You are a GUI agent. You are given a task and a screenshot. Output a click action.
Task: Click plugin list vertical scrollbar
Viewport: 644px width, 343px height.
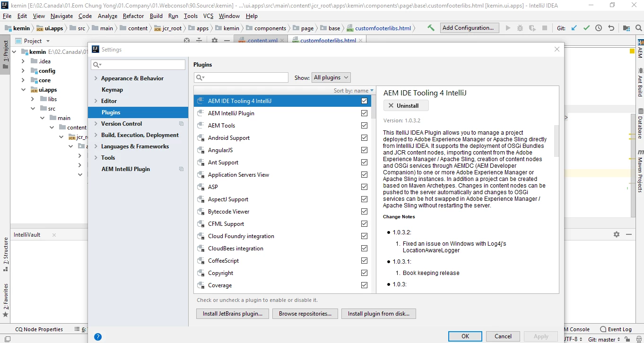pos(374,106)
